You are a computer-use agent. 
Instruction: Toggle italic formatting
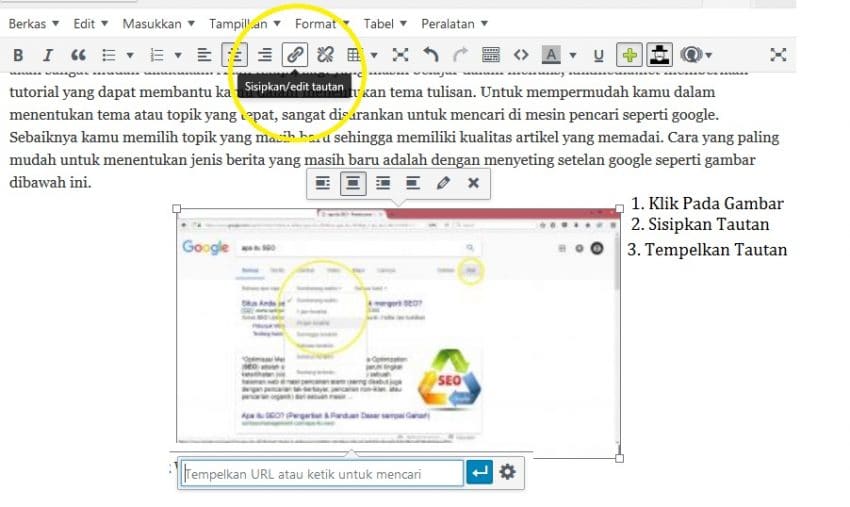tap(48, 55)
